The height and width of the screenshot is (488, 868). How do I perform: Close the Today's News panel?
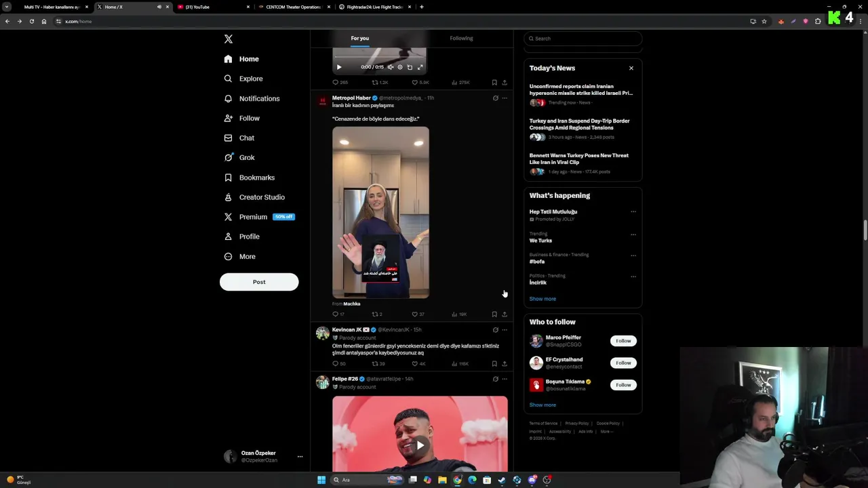click(x=631, y=68)
